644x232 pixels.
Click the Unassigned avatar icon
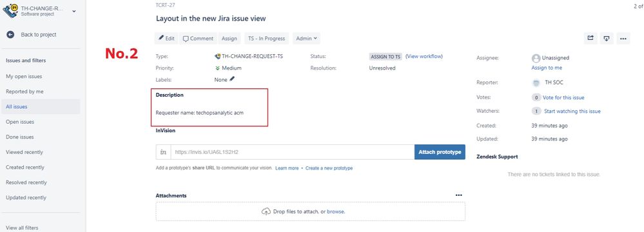click(536, 58)
